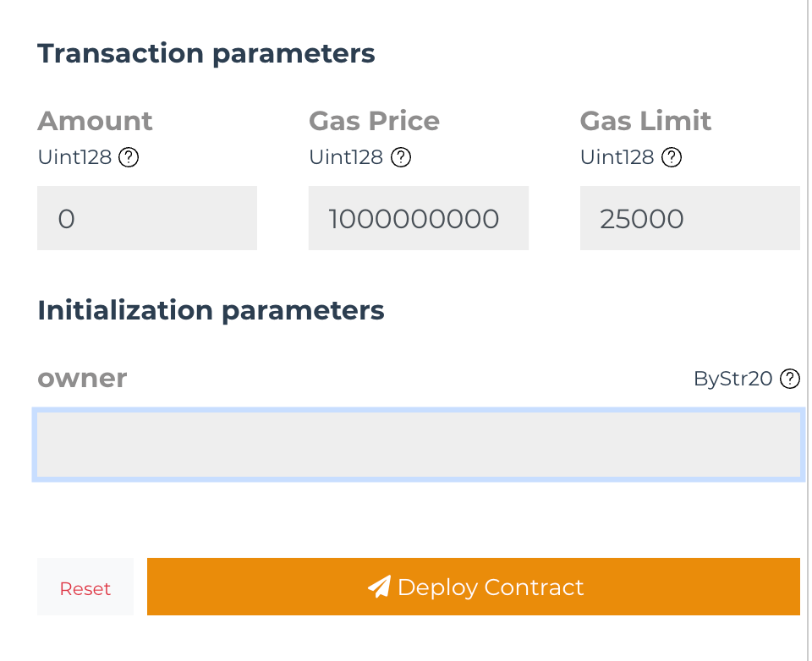Click the red Reset button
This screenshot has width=812, height=661.
tap(85, 587)
